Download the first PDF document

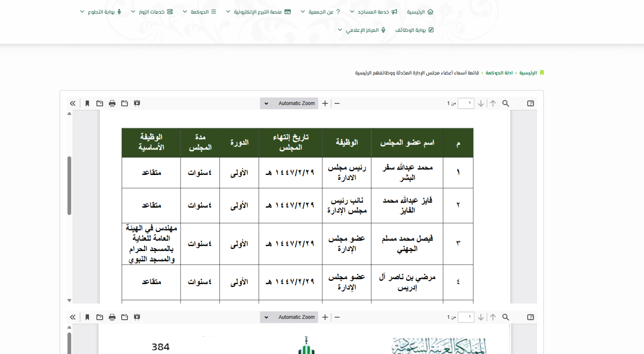(100, 104)
